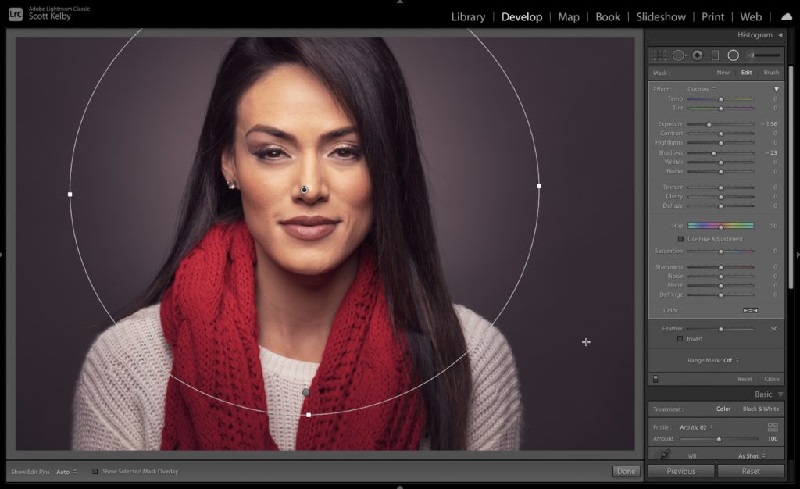The height and width of the screenshot is (489, 800).
Task: Choose Black & White treatment
Action: click(x=760, y=409)
